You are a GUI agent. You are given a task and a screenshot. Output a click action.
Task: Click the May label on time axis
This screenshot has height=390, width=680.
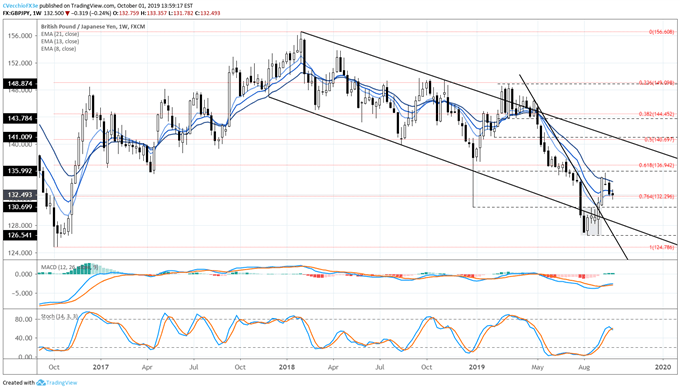(537, 367)
